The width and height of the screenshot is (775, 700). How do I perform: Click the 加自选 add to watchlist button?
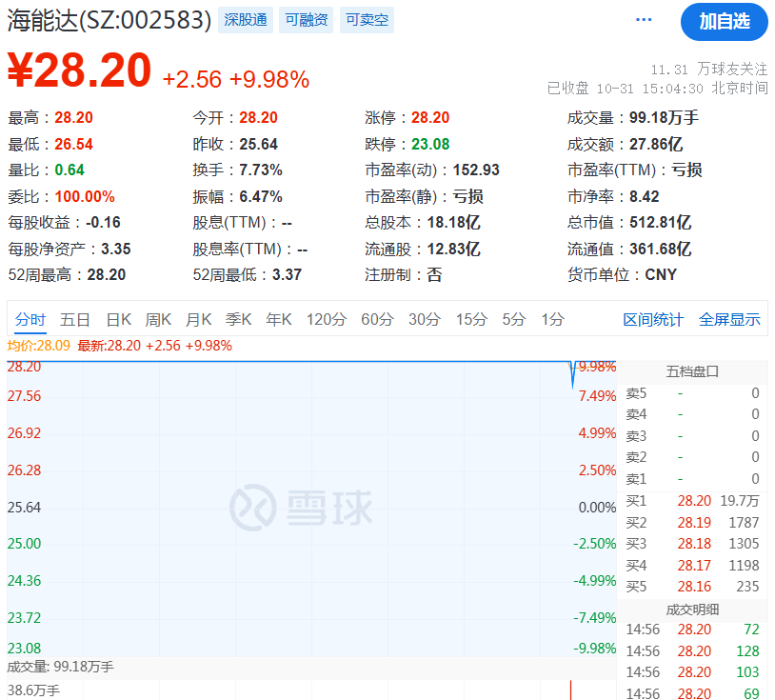point(724,21)
